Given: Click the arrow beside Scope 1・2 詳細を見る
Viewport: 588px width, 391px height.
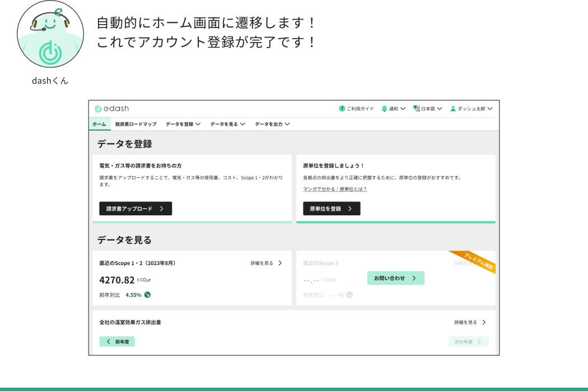Looking at the screenshot, I should click(x=280, y=263).
